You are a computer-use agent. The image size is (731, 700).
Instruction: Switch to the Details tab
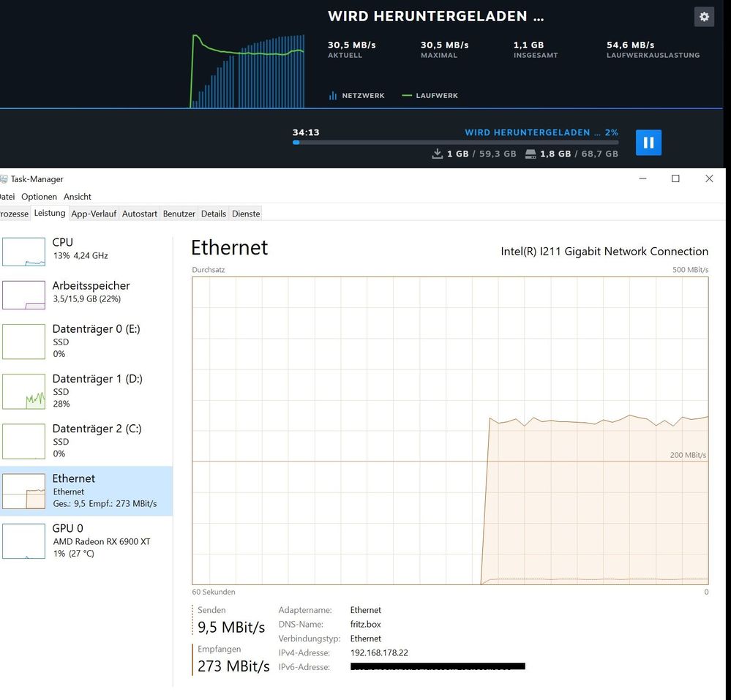[x=214, y=214]
